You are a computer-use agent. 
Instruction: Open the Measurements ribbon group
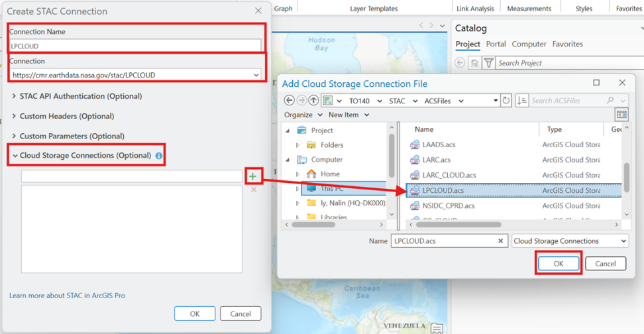pos(529,9)
